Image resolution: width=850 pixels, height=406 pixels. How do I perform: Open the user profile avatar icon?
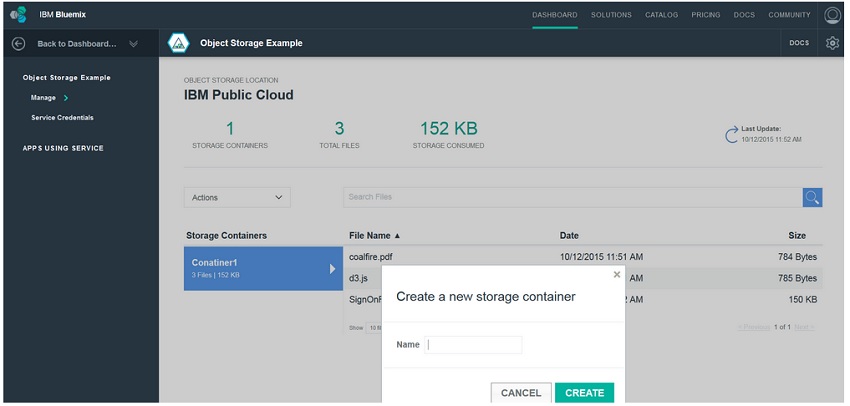832,15
